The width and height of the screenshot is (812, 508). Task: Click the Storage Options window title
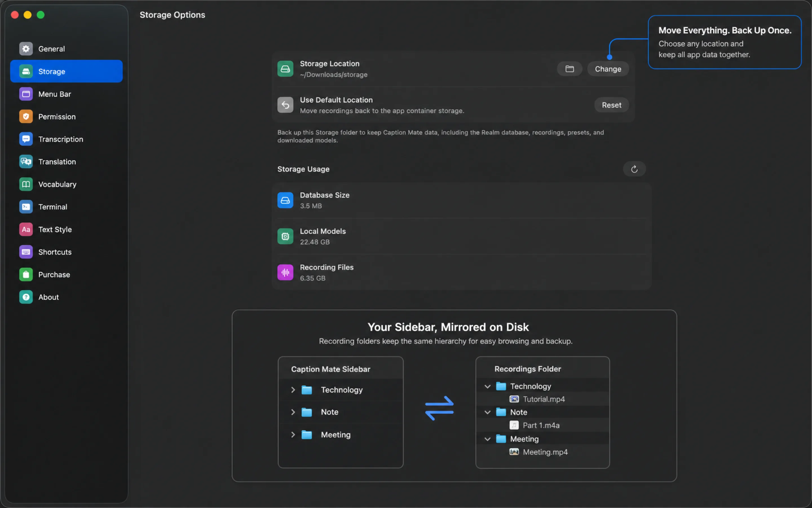[x=172, y=15]
